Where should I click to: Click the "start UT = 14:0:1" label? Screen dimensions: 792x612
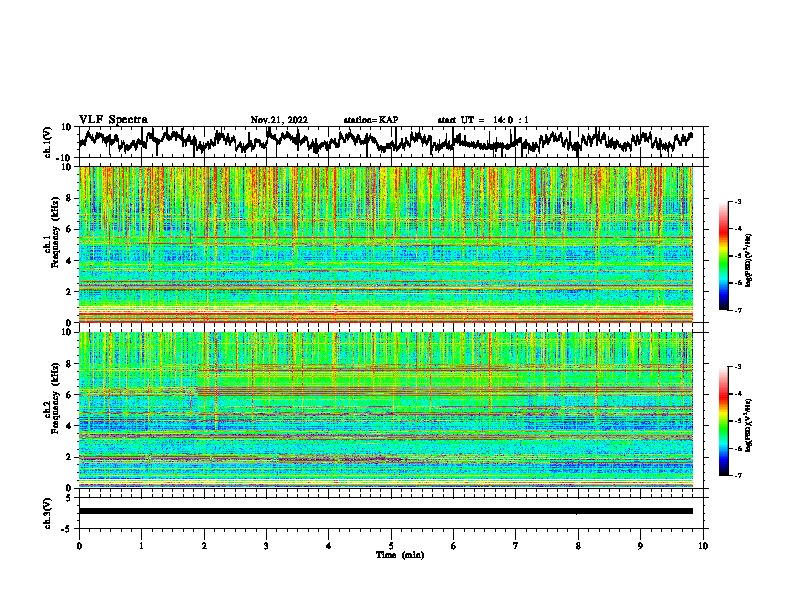click(x=483, y=120)
